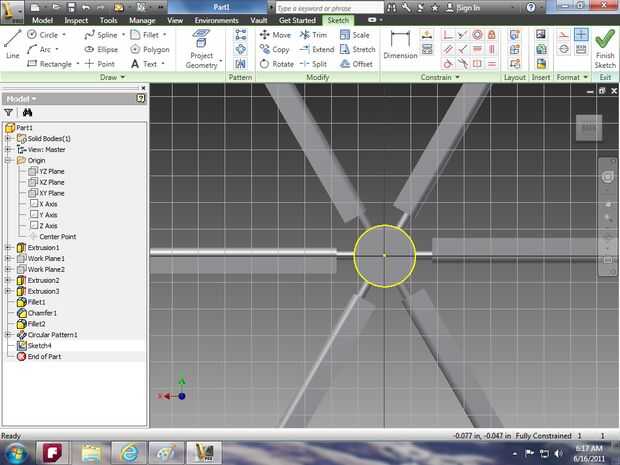
Task: Switch to the Inspect ribbon tab
Action: (x=76, y=20)
